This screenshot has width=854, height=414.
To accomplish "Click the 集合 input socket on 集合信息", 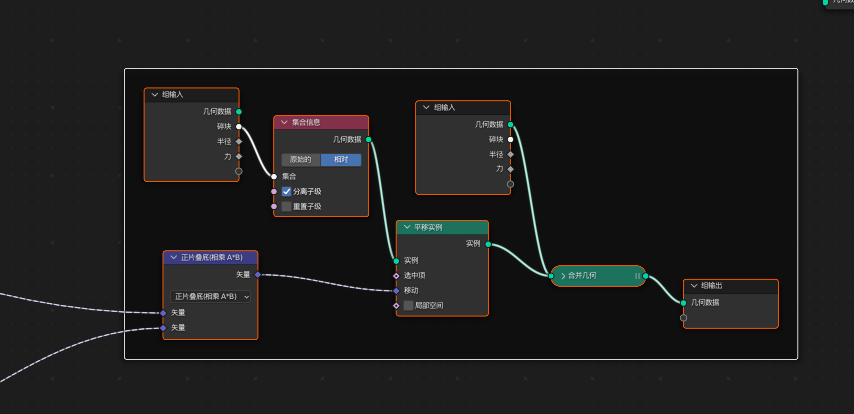I will 274,176.
